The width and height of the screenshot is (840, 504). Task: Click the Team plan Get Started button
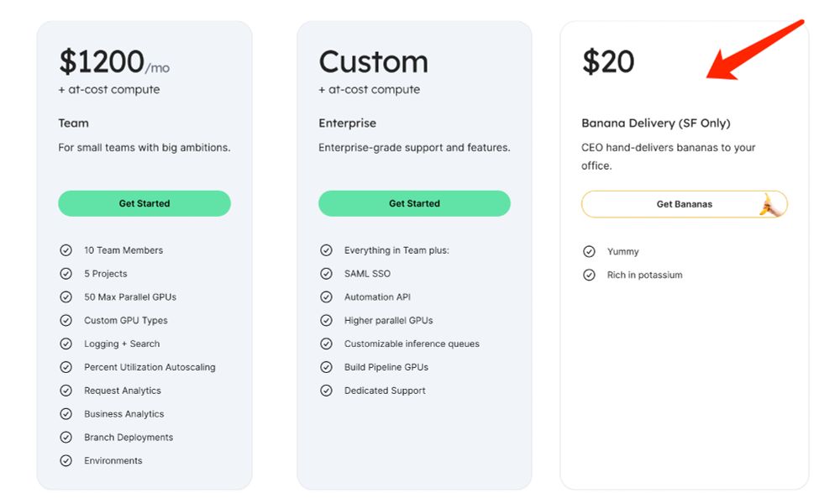[x=144, y=203]
